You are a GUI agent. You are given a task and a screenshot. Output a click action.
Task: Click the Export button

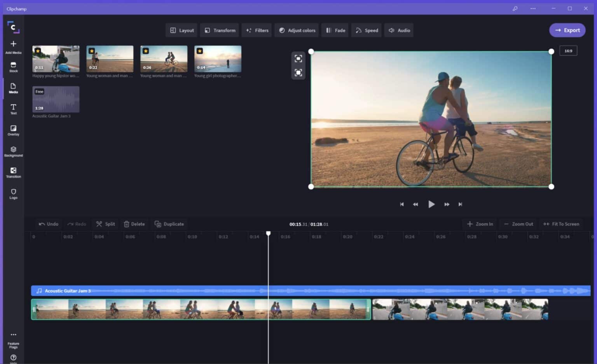click(x=567, y=30)
